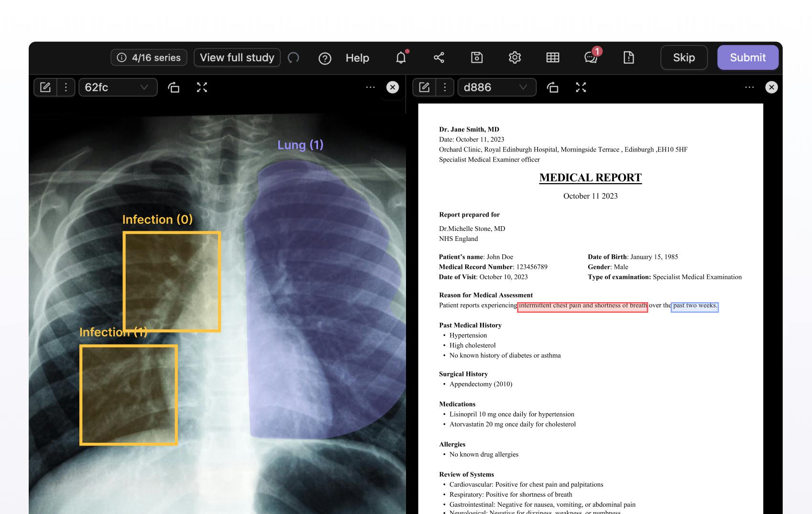Click the share icon
Screen dimensions: 812x514
(x=439, y=57)
